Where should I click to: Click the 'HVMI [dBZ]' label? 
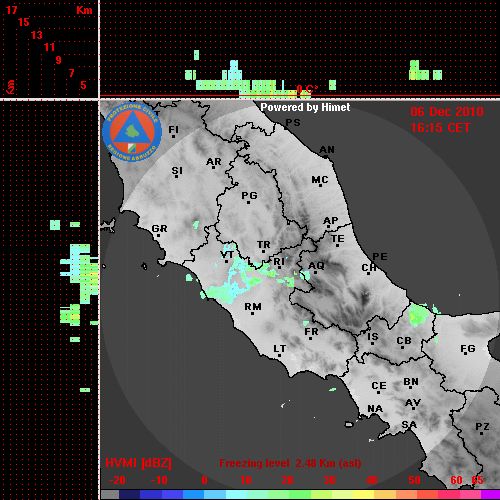tap(138, 463)
